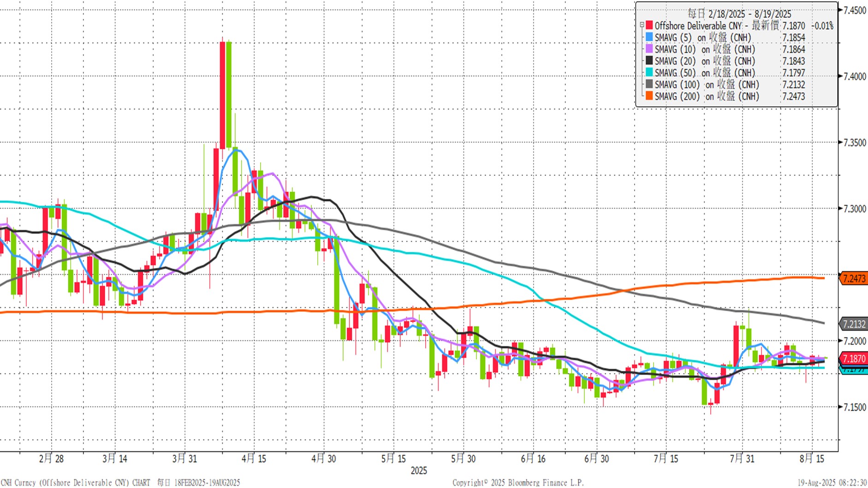
Task: Click the 每日 18FEB2025-19AUG2025 footer text
Action: click(199, 482)
